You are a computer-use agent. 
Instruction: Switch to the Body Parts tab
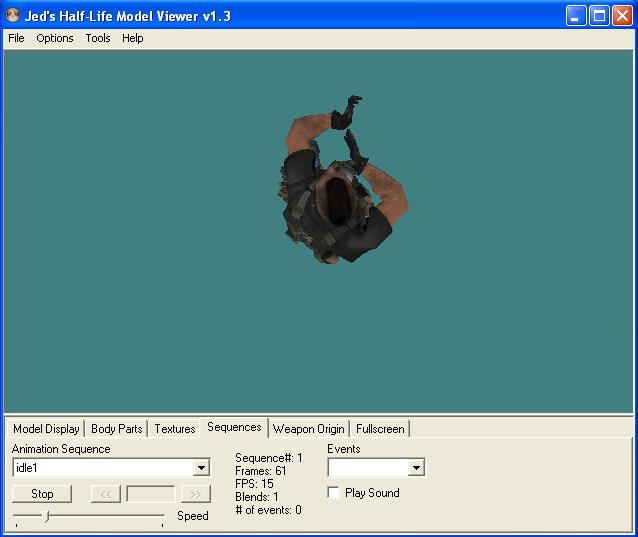(116, 429)
